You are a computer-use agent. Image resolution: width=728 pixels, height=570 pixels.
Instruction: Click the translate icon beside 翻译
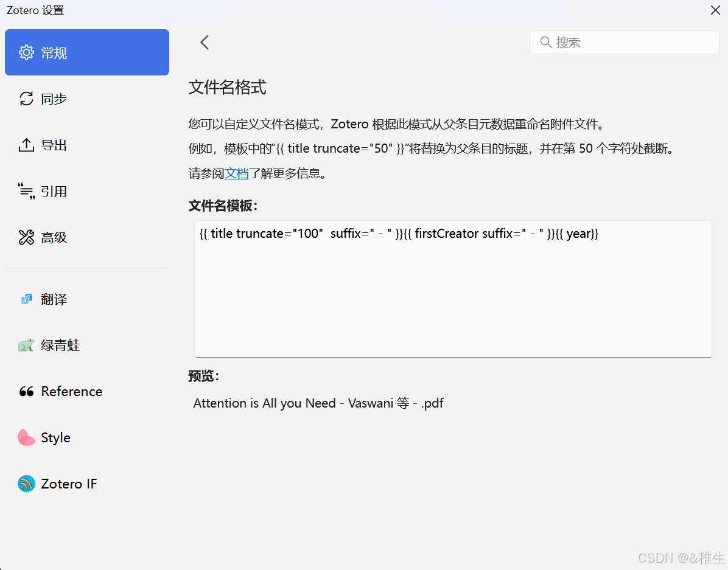point(26,299)
